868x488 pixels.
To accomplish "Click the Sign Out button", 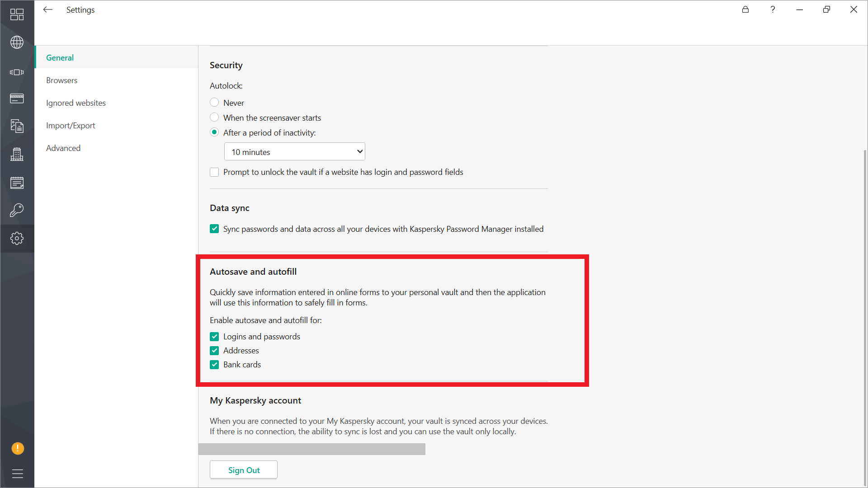I will (x=244, y=470).
